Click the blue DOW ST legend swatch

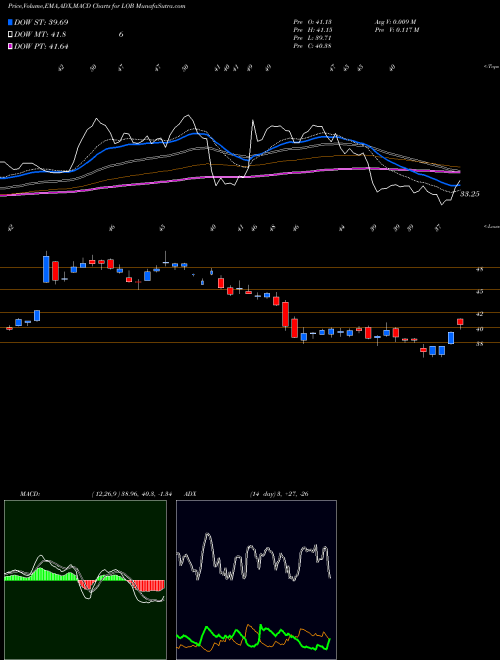pyautogui.click(x=11, y=23)
